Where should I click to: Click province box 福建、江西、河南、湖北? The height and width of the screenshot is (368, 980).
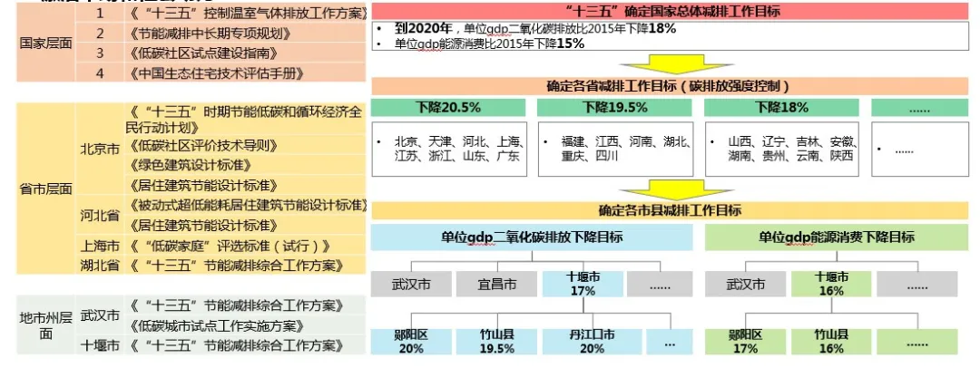(615, 149)
